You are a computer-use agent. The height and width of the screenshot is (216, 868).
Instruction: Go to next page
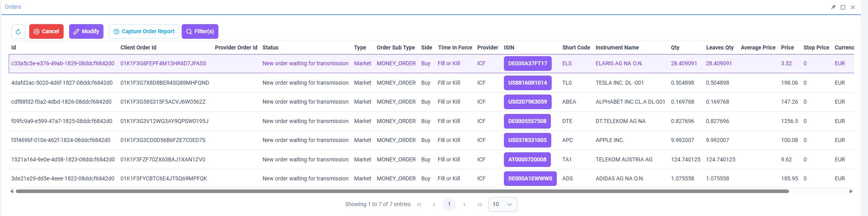(x=464, y=205)
